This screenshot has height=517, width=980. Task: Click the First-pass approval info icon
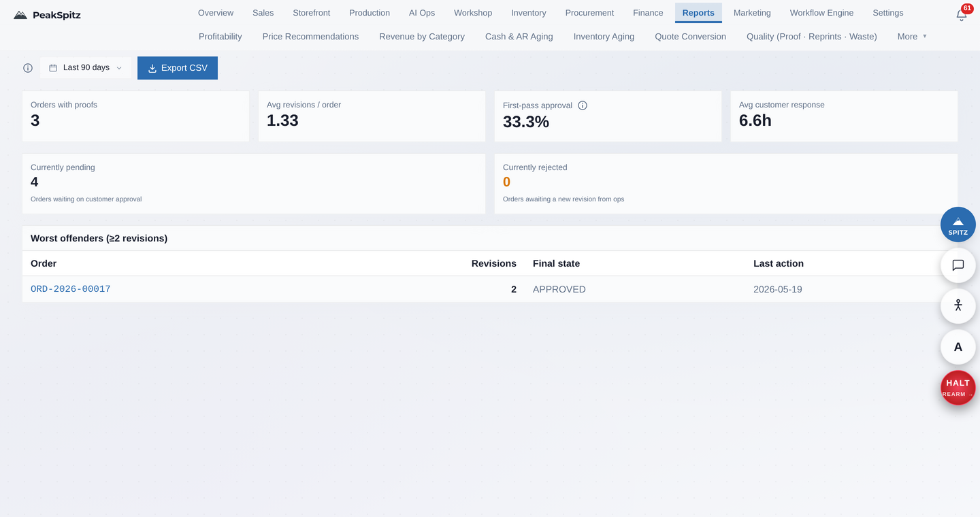tap(583, 105)
